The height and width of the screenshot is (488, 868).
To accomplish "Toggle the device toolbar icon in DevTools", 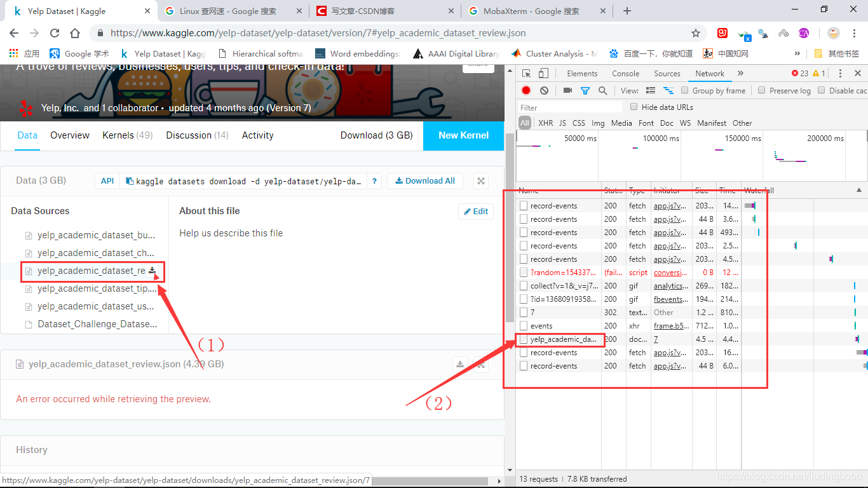I will tap(543, 74).
